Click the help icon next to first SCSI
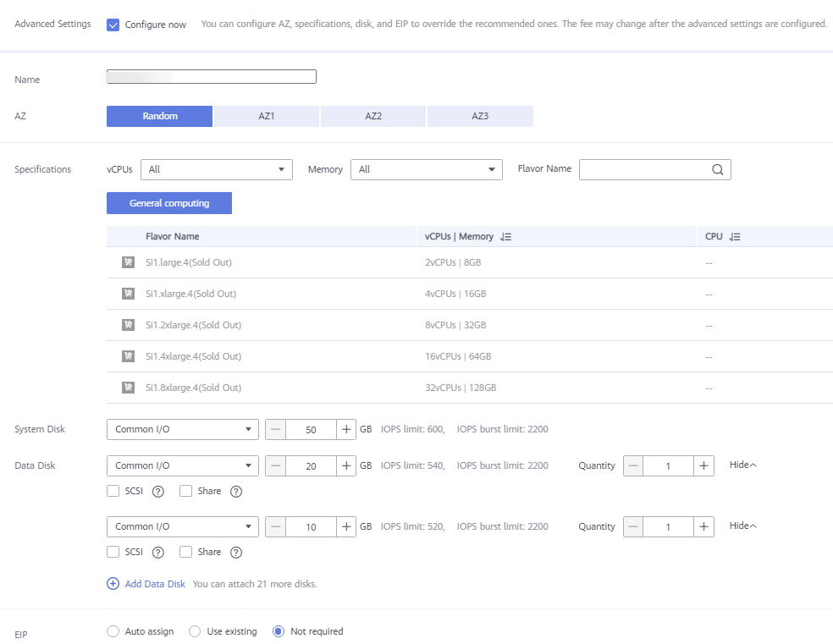Viewport: 833px width, 644px height. pyautogui.click(x=158, y=491)
